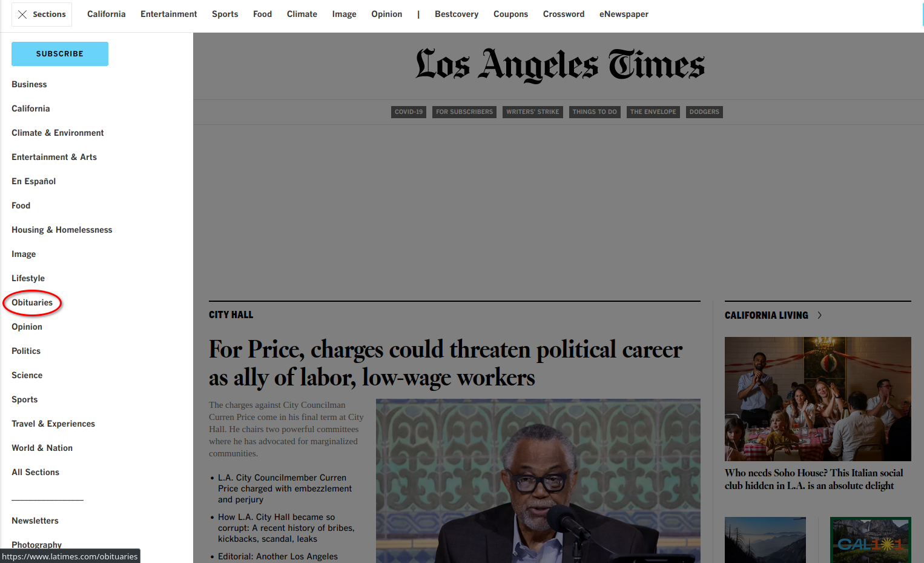Screen dimensions: 924x563
Task: Open Opinion in top navigation
Action: pyautogui.click(x=387, y=14)
